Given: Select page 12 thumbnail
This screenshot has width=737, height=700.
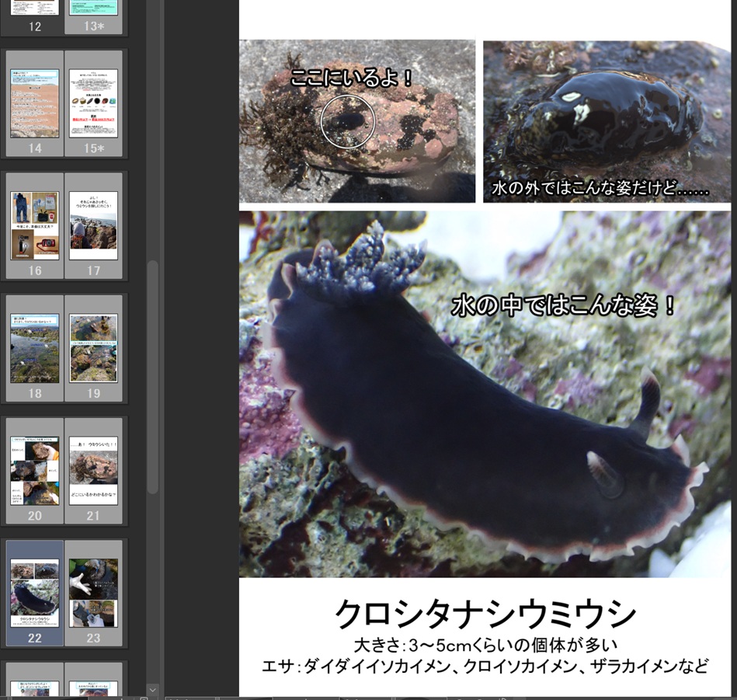Looking at the screenshot, I should coord(35,8).
